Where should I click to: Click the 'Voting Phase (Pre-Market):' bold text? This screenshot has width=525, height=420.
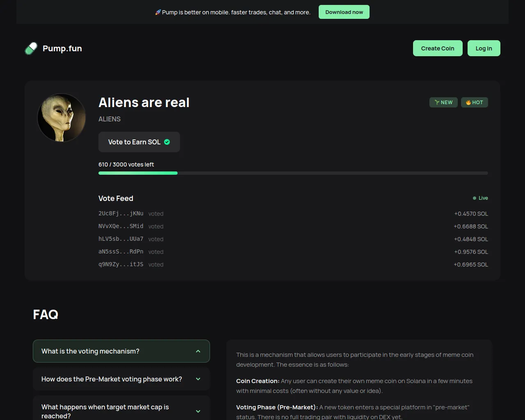[277, 407]
